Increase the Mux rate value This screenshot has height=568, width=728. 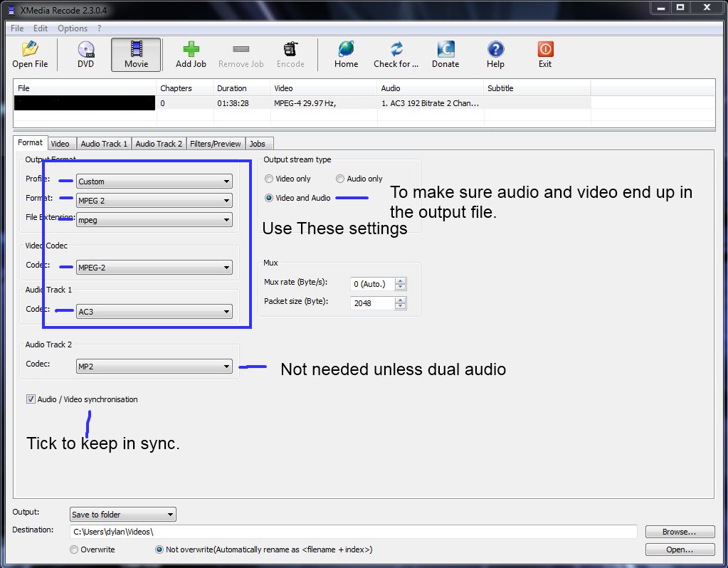pos(400,281)
